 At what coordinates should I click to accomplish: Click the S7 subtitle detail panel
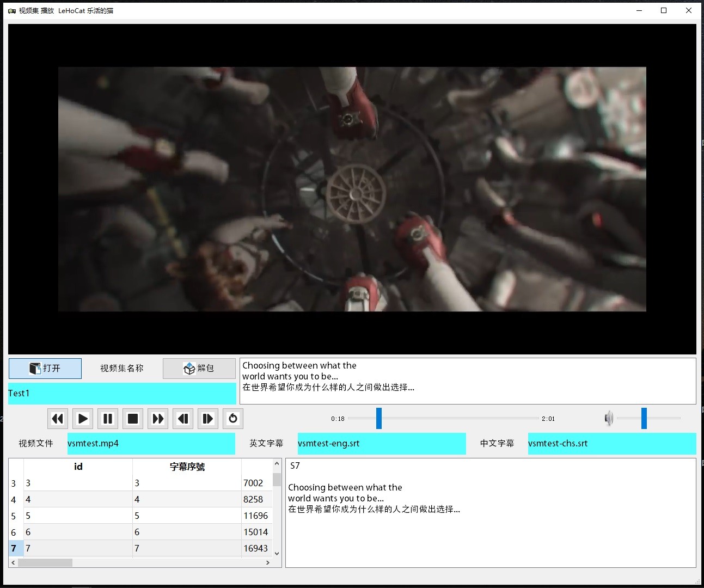(x=491, y=513)
